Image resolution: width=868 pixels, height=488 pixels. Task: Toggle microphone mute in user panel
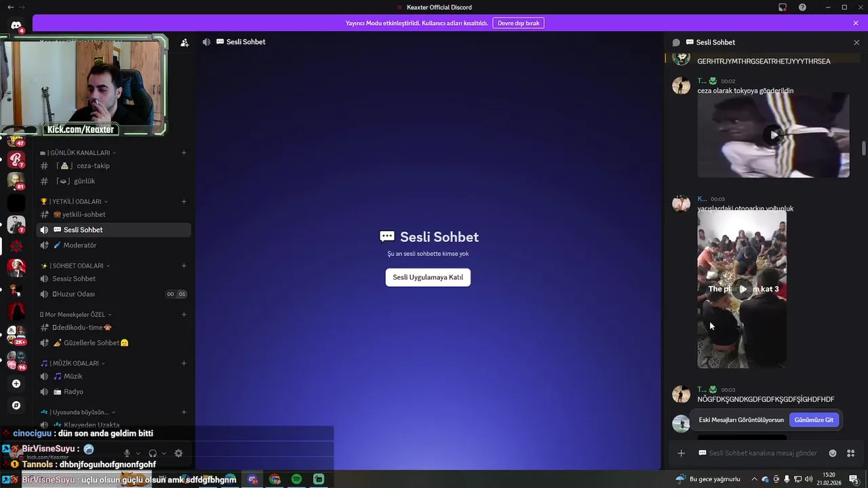tap(127, 453)
